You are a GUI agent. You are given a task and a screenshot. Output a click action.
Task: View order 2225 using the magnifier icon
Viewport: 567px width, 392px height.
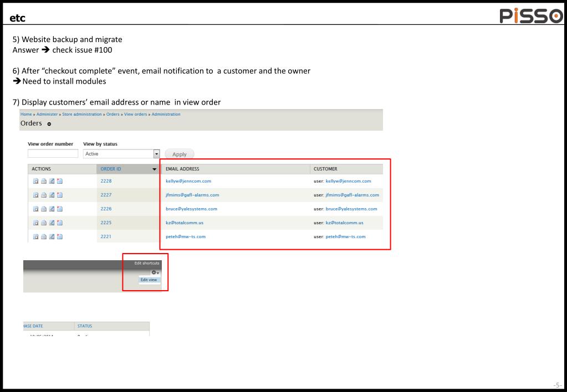point(36,223)
